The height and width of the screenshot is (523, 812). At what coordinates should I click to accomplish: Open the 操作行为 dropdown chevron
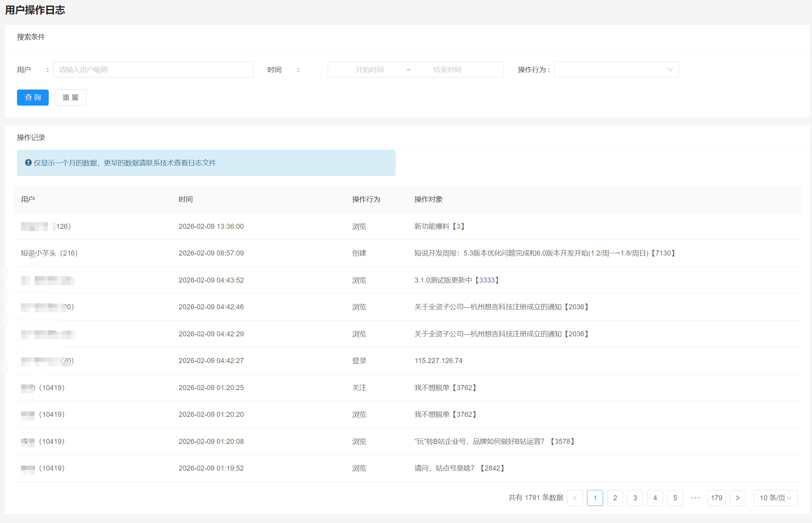[x=670, y=69]
